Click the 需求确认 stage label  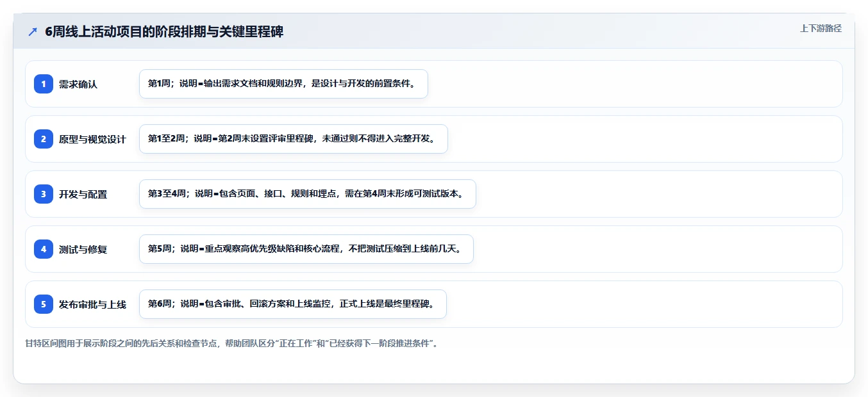(78, 84)
